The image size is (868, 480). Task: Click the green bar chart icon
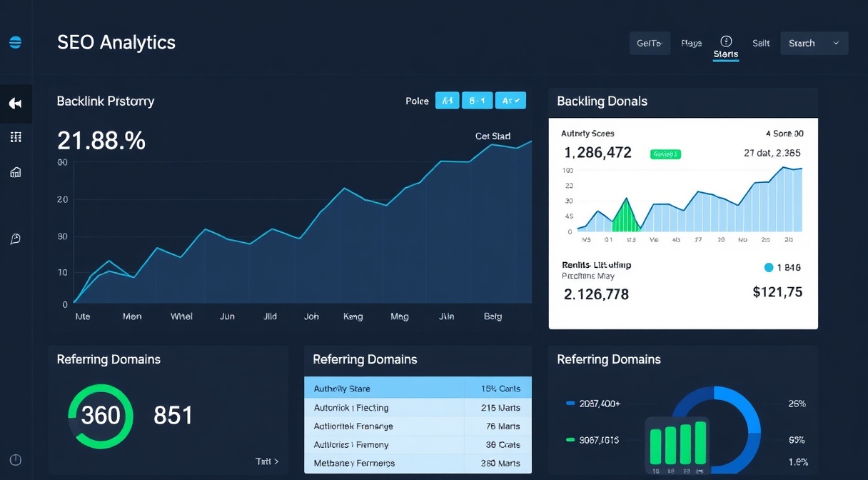pos(677,446)
